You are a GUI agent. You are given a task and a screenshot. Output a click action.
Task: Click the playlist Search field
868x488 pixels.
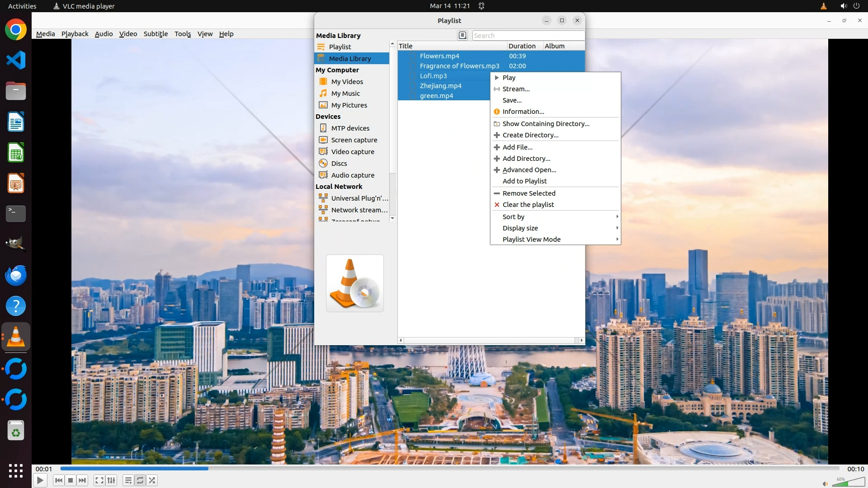[x=528, y=36]
